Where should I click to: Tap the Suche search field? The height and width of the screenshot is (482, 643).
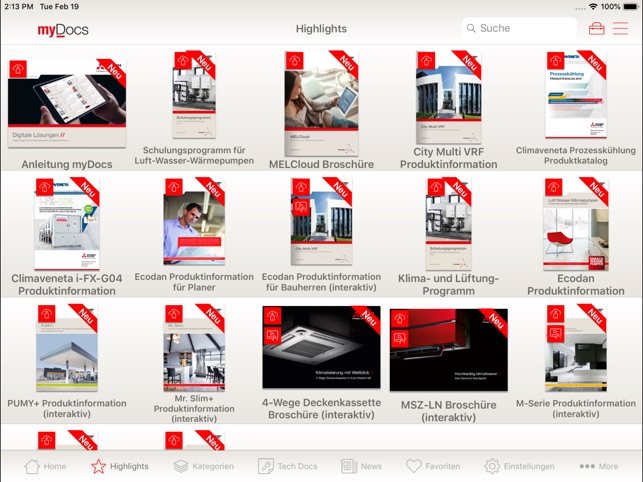[x=519, y=28]
